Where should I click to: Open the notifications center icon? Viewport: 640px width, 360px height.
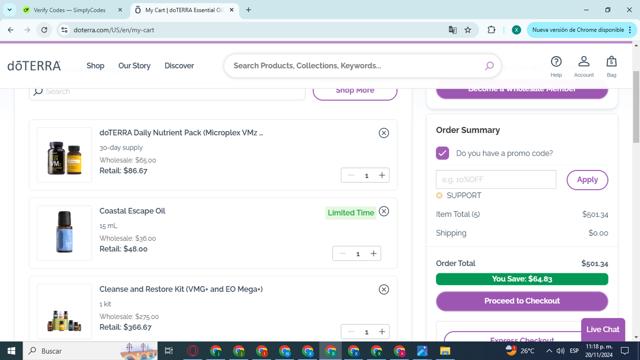pyautogui.click(x=624, y=351)
